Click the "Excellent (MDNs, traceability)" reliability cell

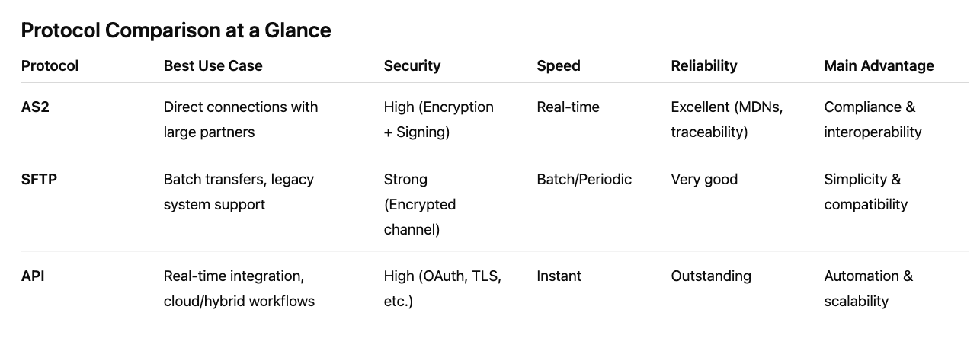point(726,120)
